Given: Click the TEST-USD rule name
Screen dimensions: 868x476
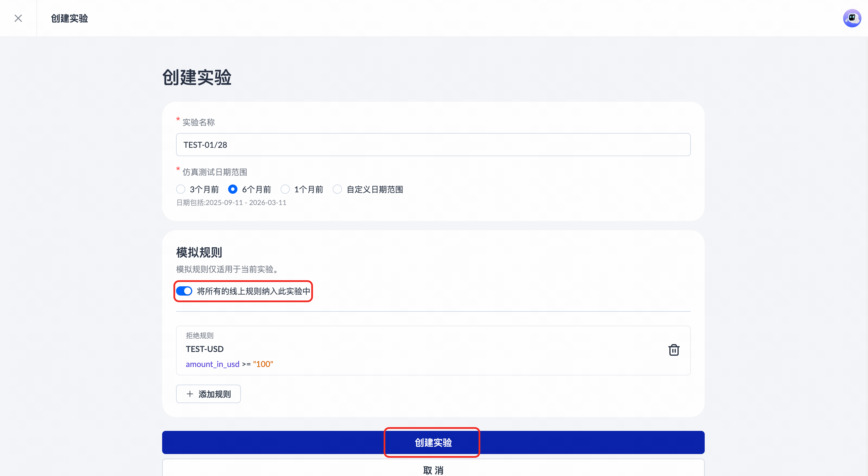Looking at the screenshot, I should 204,349.
